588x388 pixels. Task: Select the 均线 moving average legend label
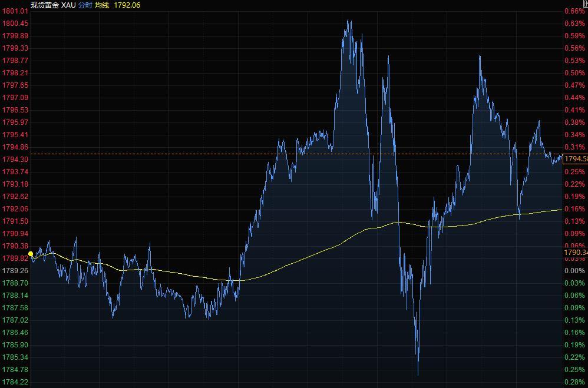[x=102, y=5]
